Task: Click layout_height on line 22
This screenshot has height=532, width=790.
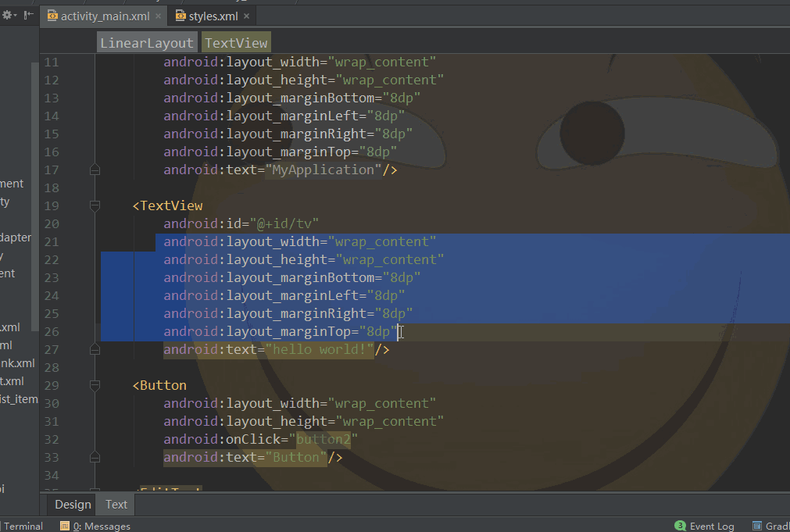Action: pos(277,260)
